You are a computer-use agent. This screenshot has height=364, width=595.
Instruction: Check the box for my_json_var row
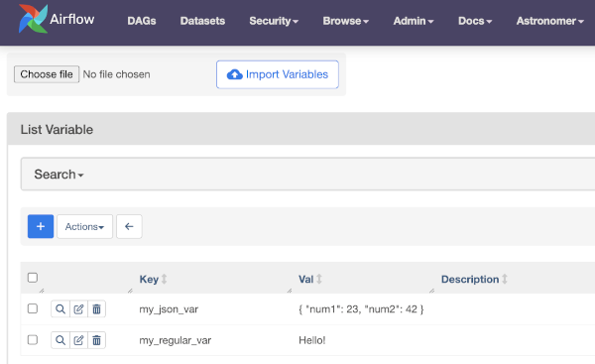pos(33,308)
